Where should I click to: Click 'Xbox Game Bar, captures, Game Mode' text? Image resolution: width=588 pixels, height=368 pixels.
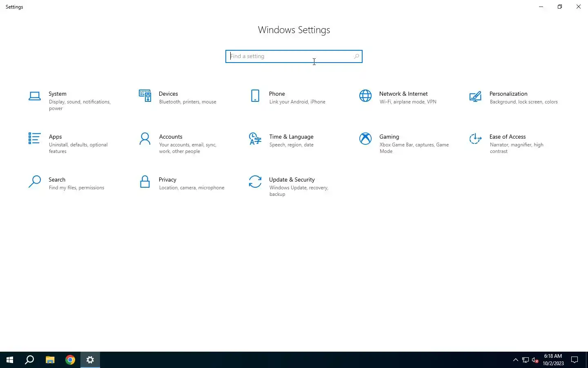pyautogui.click(x=414, y=148)
